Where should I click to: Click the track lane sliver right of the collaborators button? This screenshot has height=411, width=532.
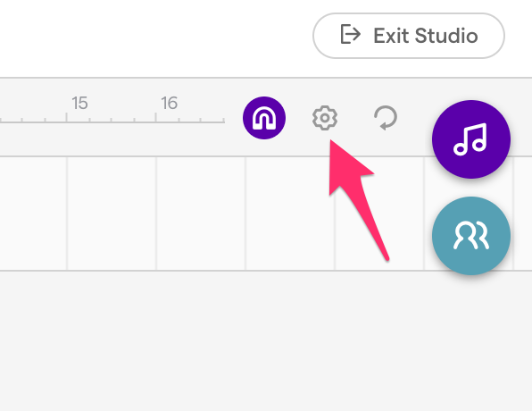click(523, 214)
